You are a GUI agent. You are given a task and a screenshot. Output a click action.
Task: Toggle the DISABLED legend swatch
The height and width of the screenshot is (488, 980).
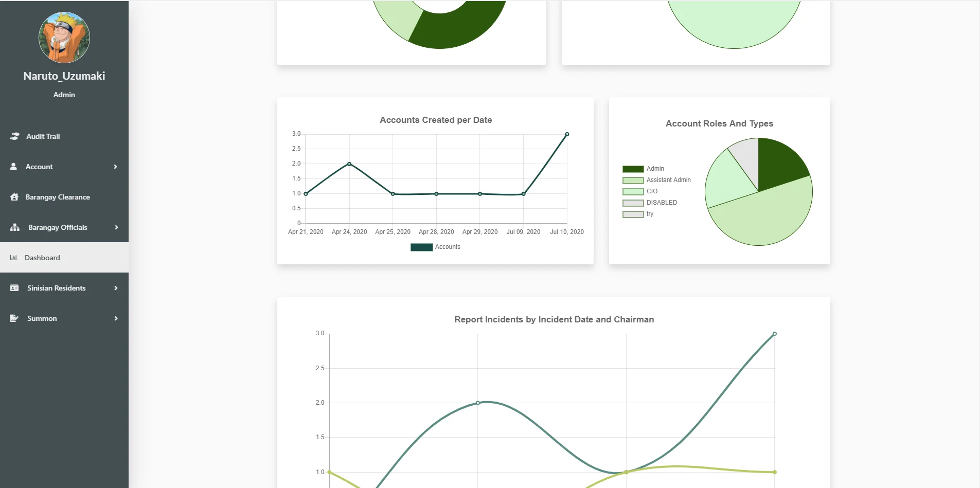(x=633, y=203)
